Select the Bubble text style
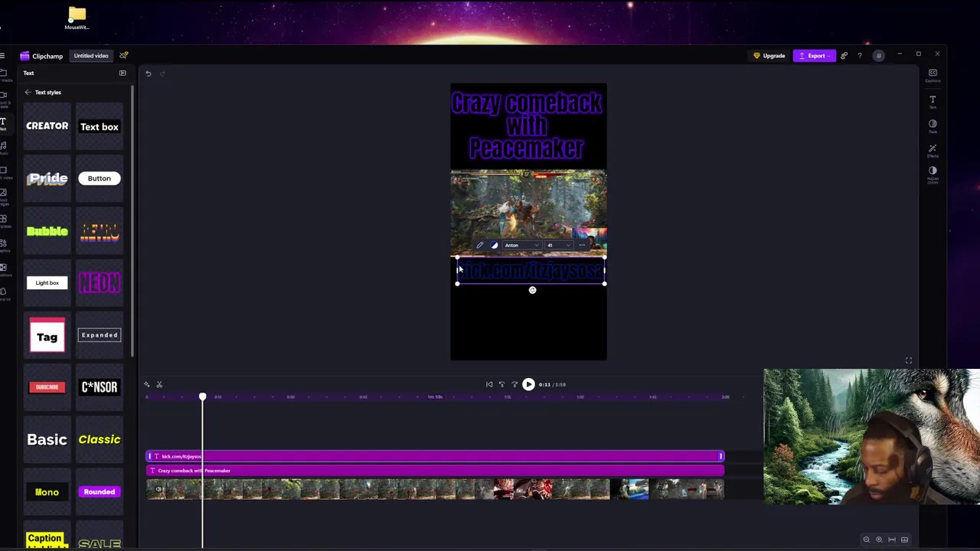Screen dimensions: 980x551 [x=47, y=230]
